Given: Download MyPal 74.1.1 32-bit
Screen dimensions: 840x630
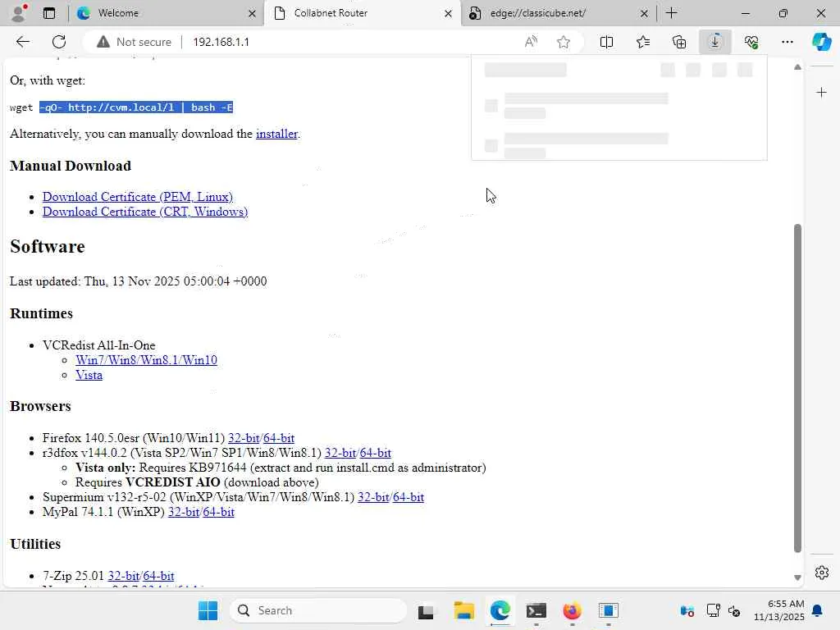Looking at the screenshot, I should [184, 512].
